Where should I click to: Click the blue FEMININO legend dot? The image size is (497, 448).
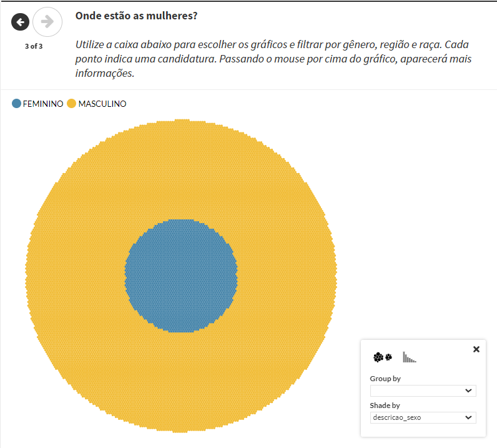click(16, 104)
